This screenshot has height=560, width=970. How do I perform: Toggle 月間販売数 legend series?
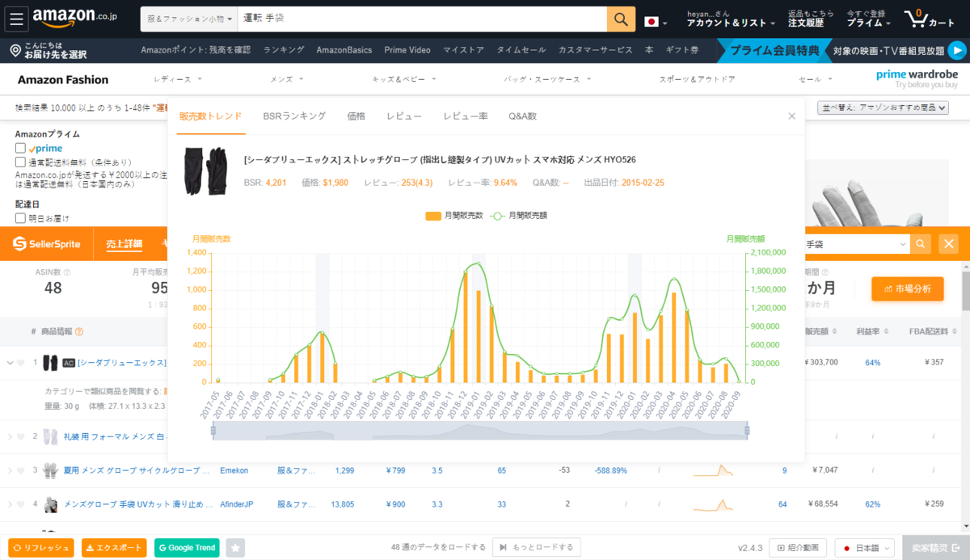tap(453, 216)
